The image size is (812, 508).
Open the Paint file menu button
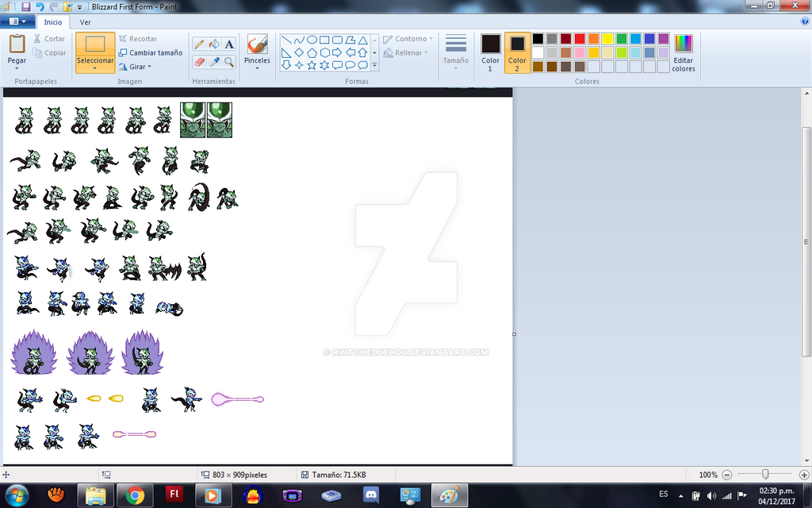pos(17,21)
